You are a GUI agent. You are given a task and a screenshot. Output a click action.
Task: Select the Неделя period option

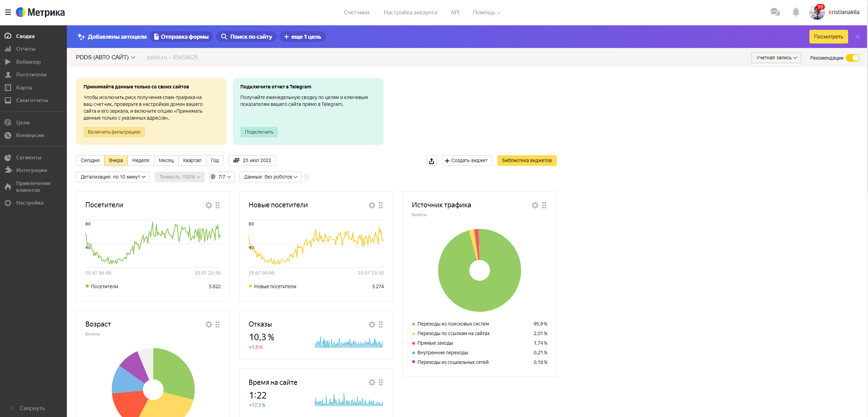pyautogui.click(x=141, y=161)
